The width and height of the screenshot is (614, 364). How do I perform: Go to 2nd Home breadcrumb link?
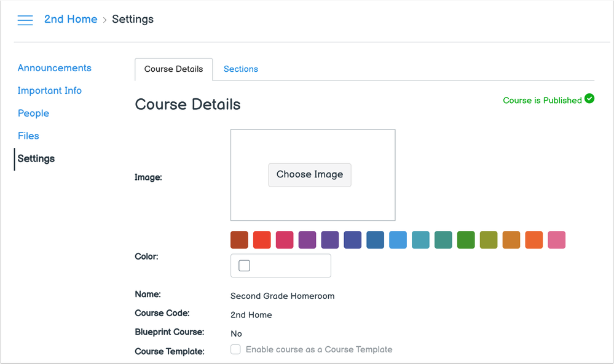pos(71,19)
